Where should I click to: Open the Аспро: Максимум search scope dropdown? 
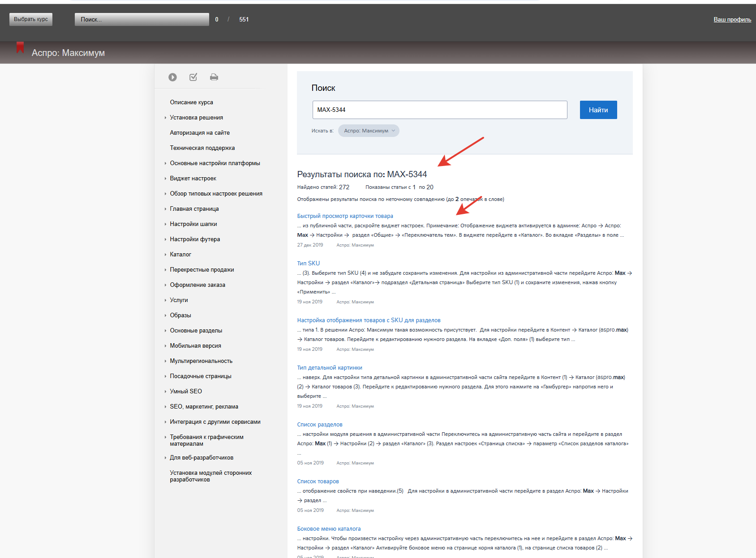point(369,131)
